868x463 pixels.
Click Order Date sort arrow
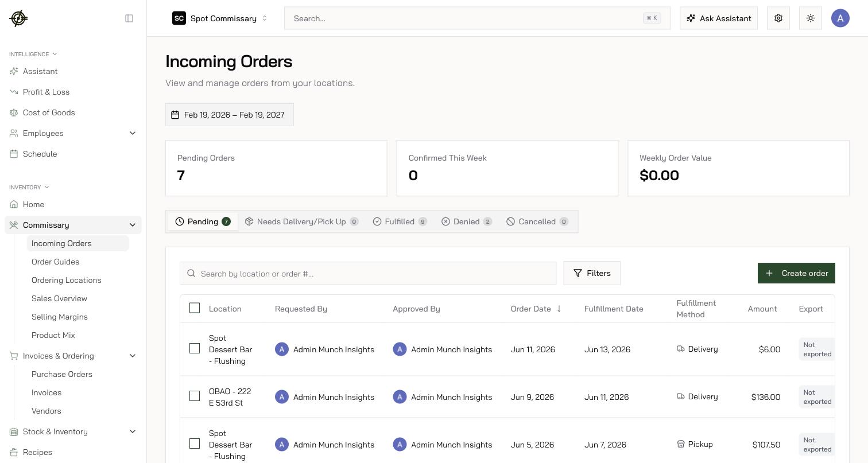pos(559,309)
